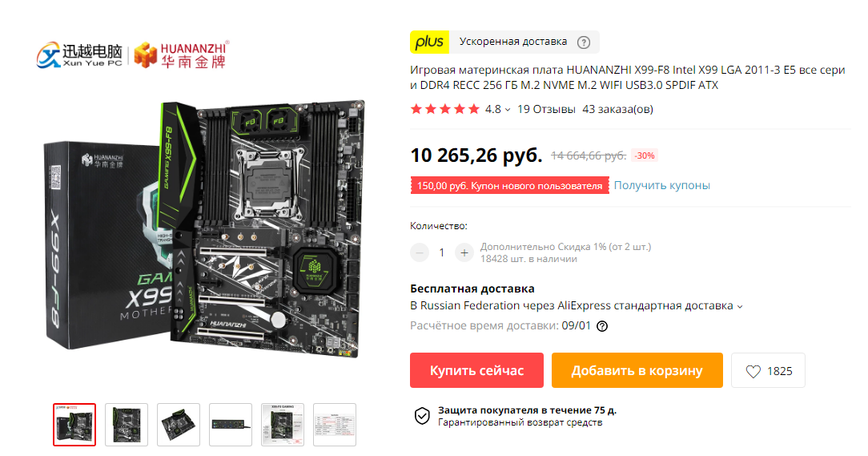The height and width of the screenshot is (456, 868).
Task: Select the specifications table thumbnail
Action: 335,425
